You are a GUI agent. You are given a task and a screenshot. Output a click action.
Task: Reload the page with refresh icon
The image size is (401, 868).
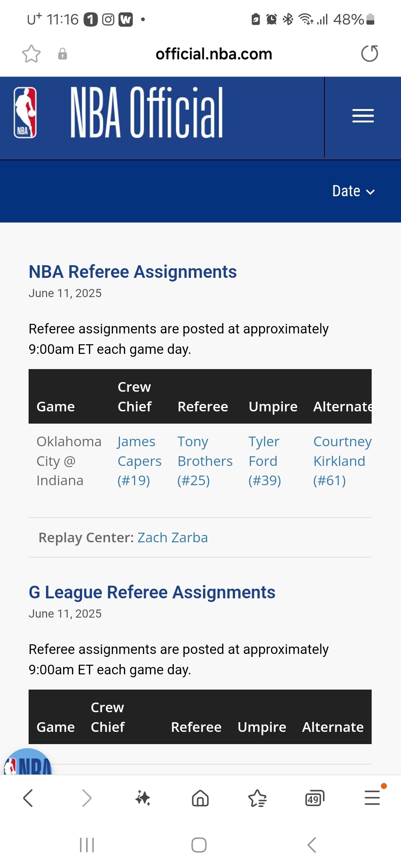point(369,54)
